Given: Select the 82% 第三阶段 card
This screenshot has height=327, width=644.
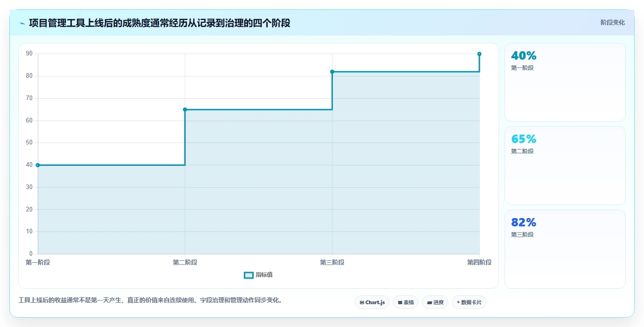Looking at the screenshot, I should click(x=565, y=249).
